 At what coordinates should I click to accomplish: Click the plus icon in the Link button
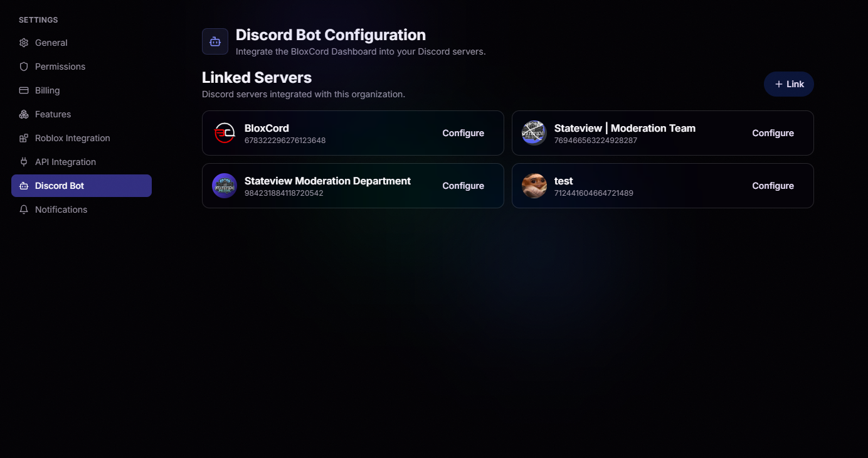point(779,84)
